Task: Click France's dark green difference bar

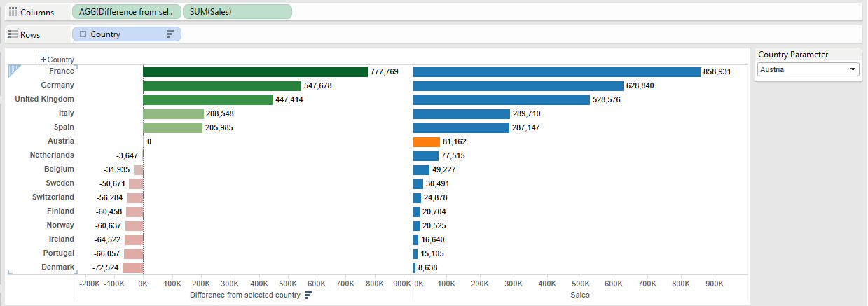Action: (255, 71)
